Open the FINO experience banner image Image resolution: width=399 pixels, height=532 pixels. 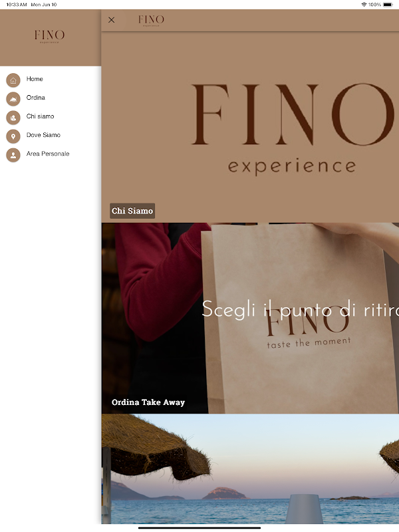click(250, 127)
